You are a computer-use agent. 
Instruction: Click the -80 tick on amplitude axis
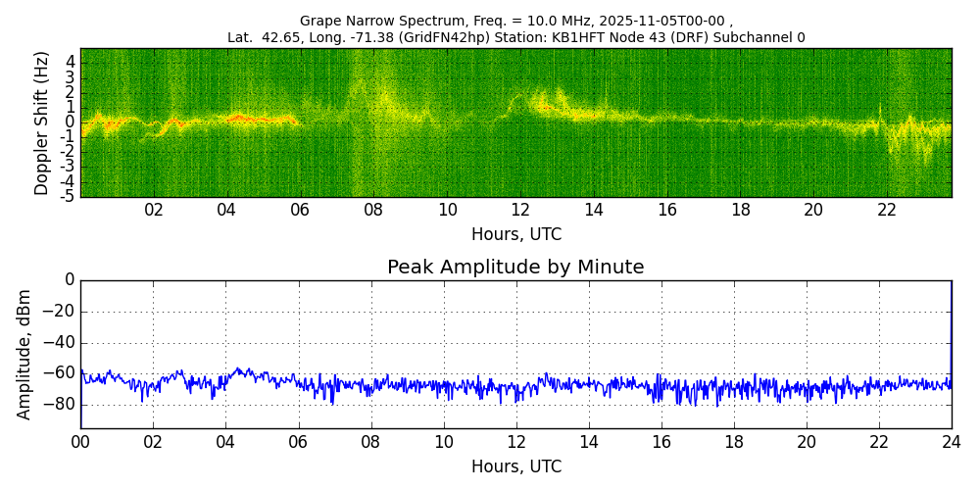point(60,403)
